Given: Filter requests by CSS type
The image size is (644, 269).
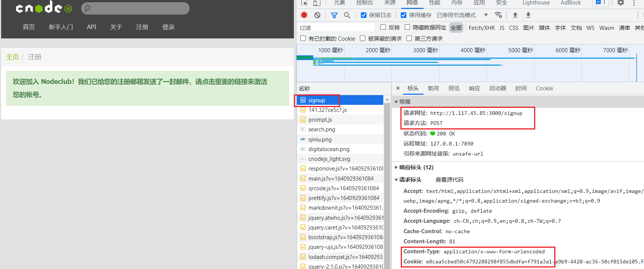Looking at the screenshot, I should coord(514,28).
